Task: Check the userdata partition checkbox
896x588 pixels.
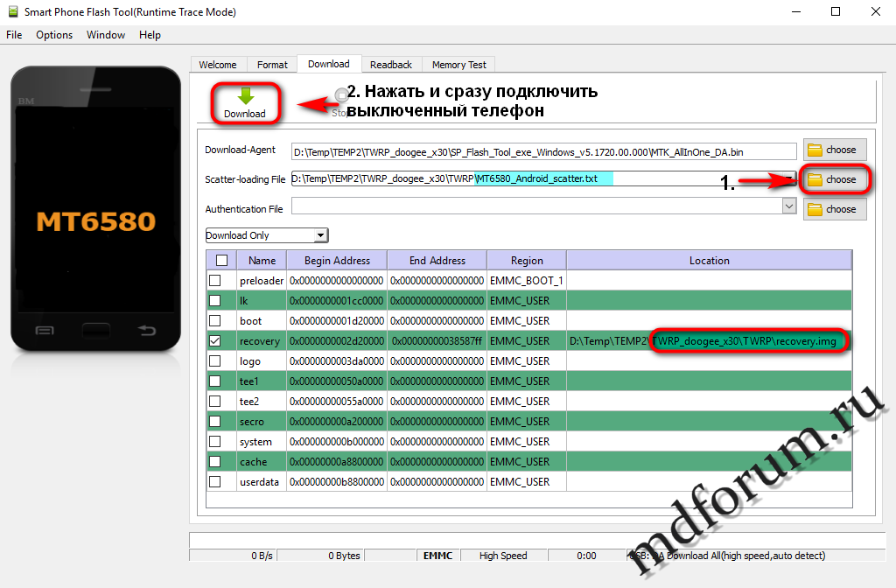Action: [215, 482]
